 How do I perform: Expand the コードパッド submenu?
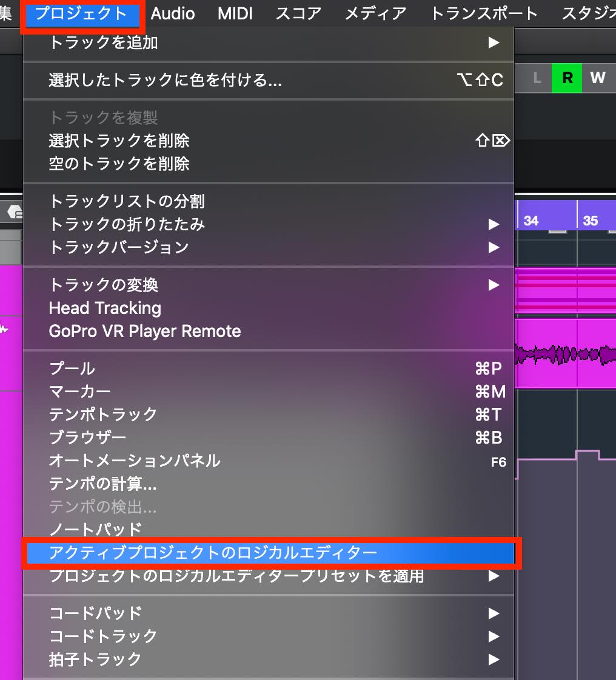269,613
